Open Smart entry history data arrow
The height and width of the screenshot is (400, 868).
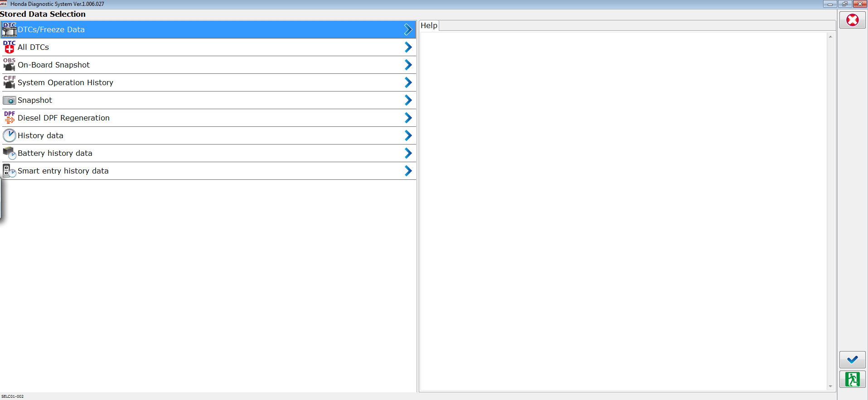pos(408,171)
